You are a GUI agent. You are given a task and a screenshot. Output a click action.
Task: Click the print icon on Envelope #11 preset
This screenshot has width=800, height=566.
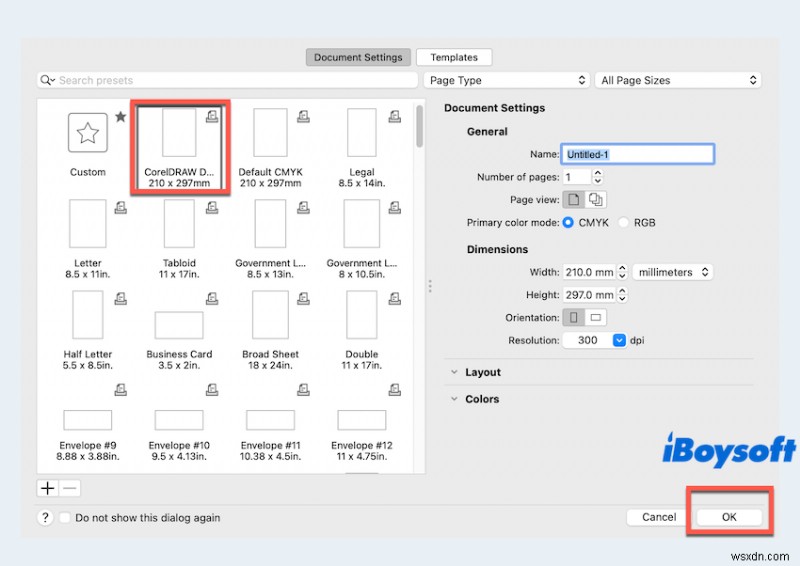click(x=303, y=390)
